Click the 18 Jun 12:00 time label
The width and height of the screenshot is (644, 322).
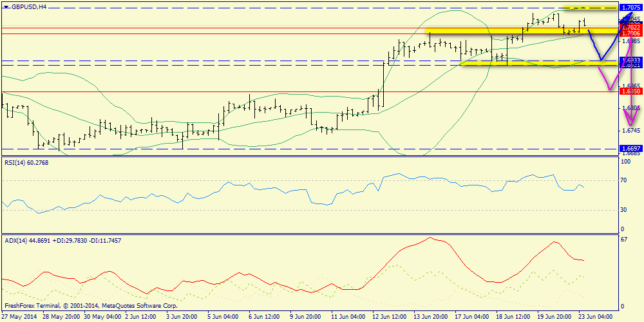pyautogui.click(x=512, y=317)
